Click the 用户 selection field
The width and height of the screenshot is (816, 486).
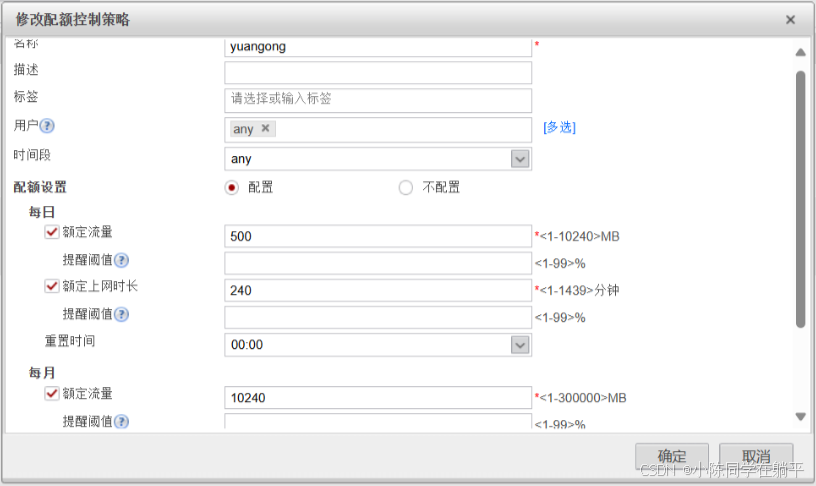[x=378, y=130]
